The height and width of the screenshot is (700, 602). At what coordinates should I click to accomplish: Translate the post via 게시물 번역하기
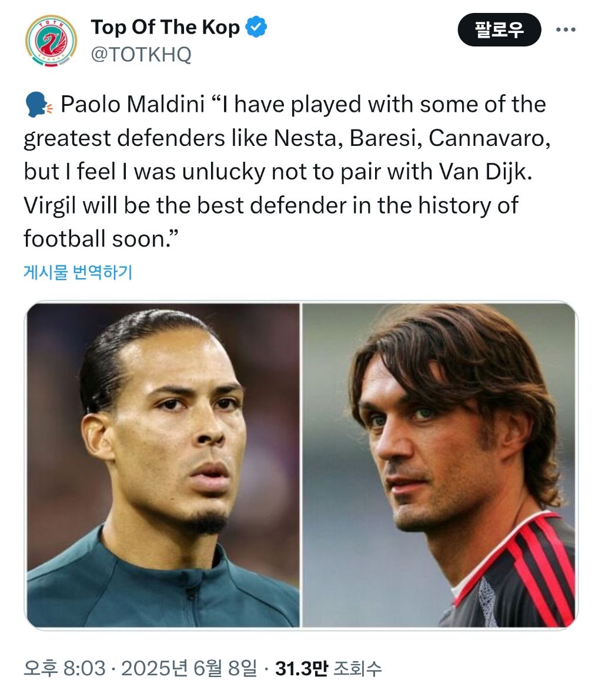click(x=78, y=272)
